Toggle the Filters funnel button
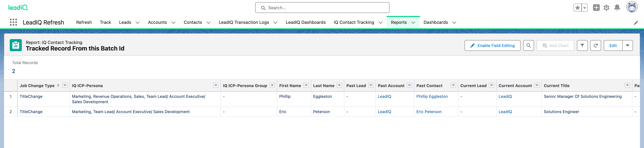This screenshot has height=148, width=644. pos(582,45)
